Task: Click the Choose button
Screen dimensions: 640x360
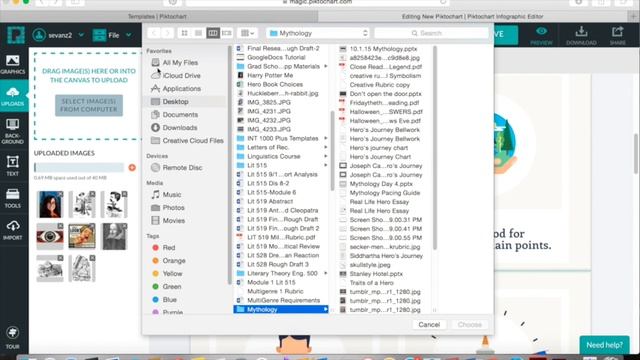Action: [469, 324]
